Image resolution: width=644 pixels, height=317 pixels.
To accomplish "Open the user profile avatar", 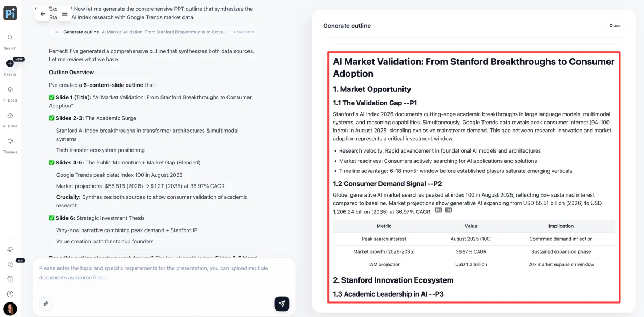I will (10, 309).
